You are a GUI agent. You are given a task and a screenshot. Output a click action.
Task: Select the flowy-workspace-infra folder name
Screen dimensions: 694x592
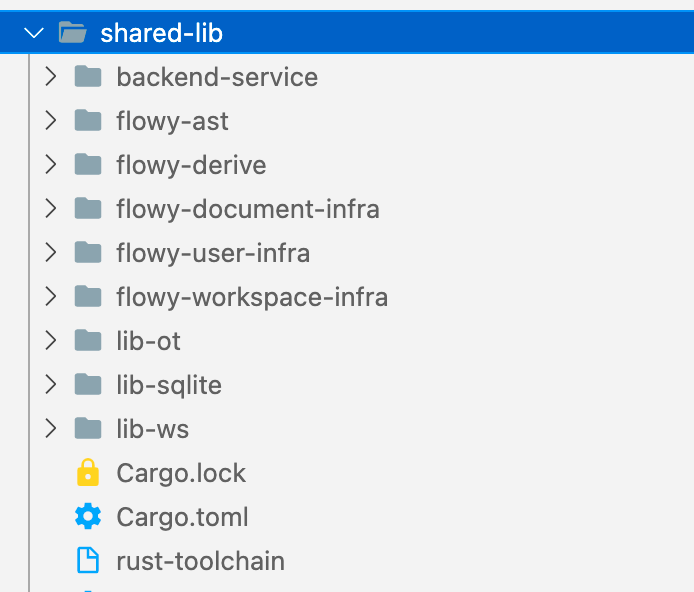pyautogui.click(x=252, y=297)
